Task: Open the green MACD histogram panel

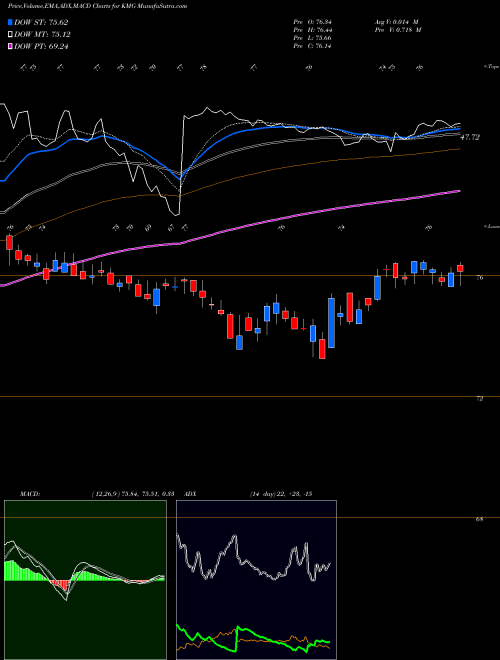Action: point(85,580)
